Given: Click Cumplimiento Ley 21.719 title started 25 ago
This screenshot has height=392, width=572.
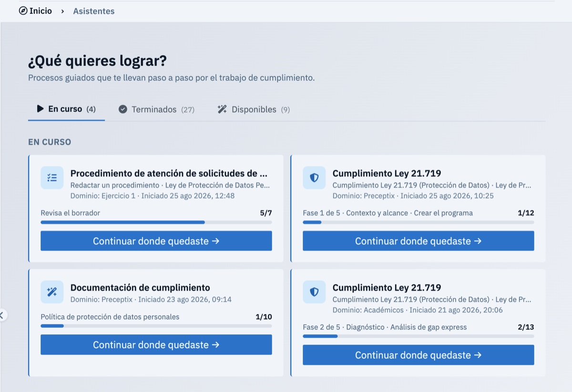Looking at the screenshot, I should click(387, 173).
